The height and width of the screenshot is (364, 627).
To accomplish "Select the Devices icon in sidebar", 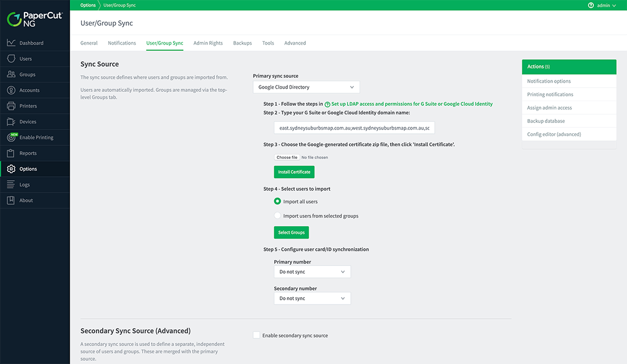I will (11, 122).
